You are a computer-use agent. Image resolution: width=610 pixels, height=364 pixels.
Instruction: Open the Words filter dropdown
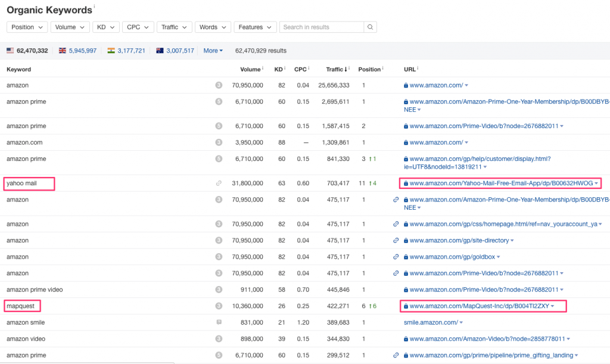(213, 27)
